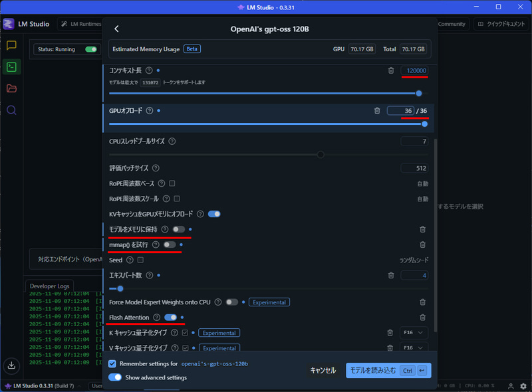Viewport: 532px width, 392px height.
Task: Check the RoPE周波数ベース checkbox
Action: [x=172, y=183]
